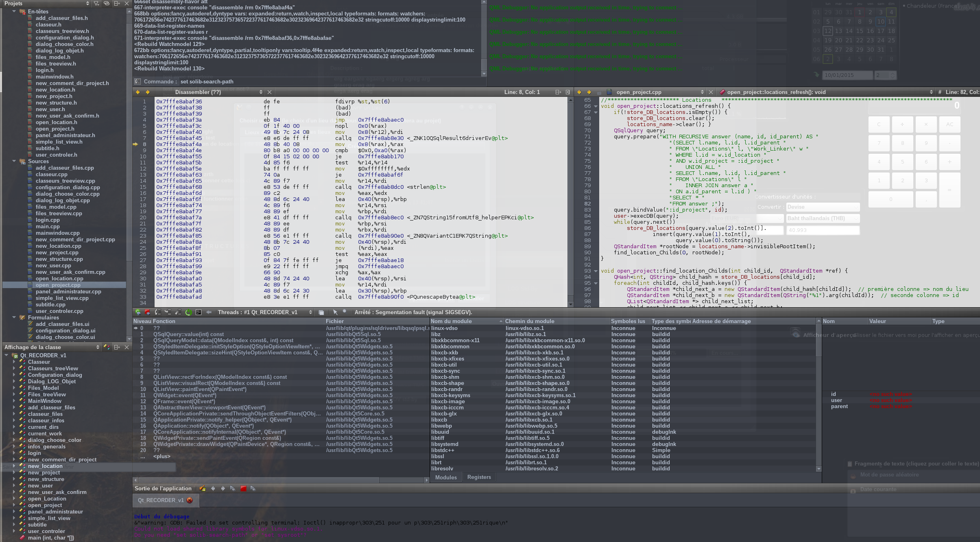Go to previous item in application output

pyautogui.click(x=213, y=488)
